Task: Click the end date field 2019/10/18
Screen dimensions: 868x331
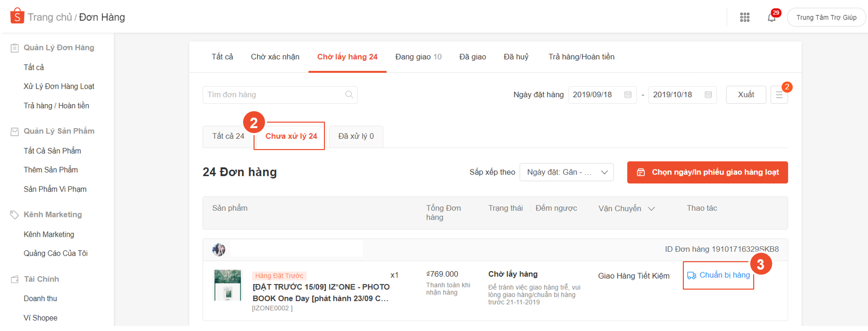Action: 682,95
